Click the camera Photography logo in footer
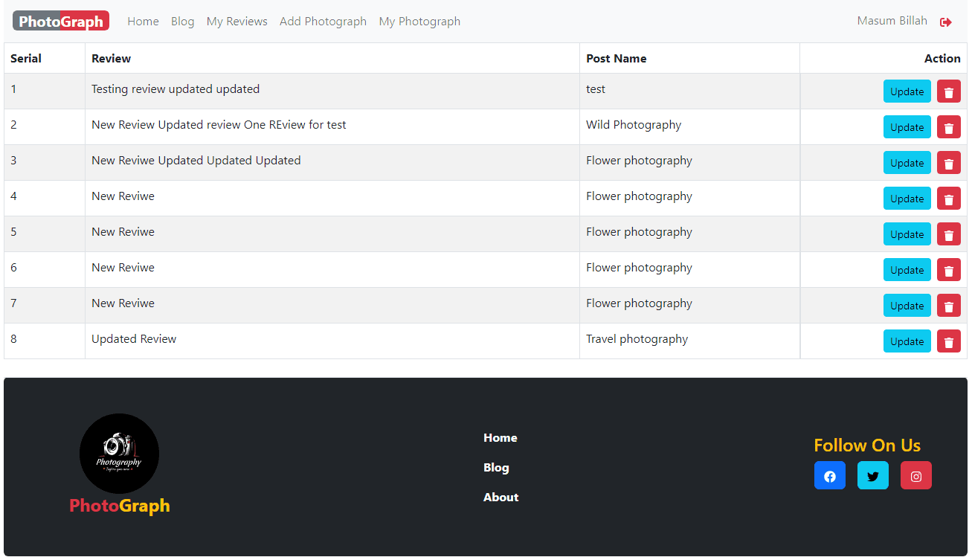972x560 pixels. click(119, 454)
